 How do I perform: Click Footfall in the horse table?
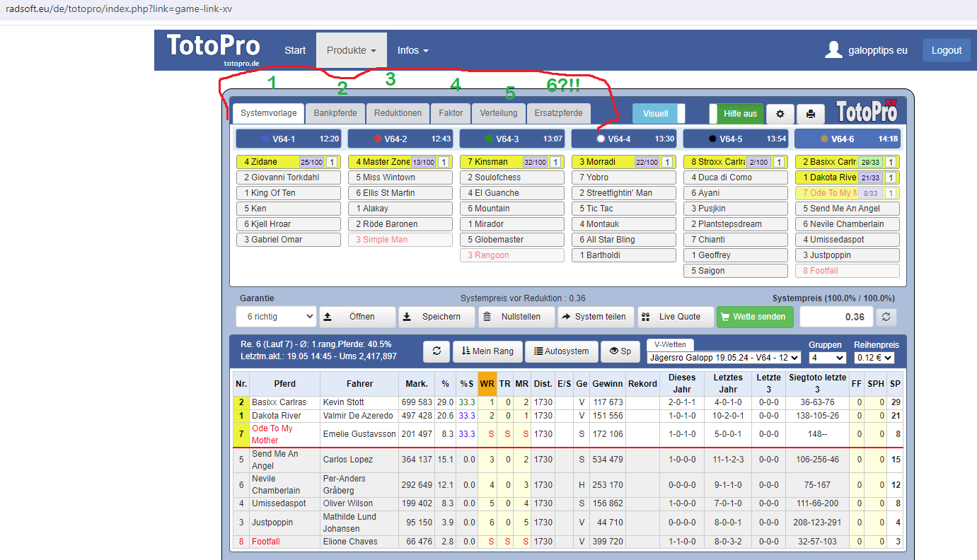coord(266,542)
